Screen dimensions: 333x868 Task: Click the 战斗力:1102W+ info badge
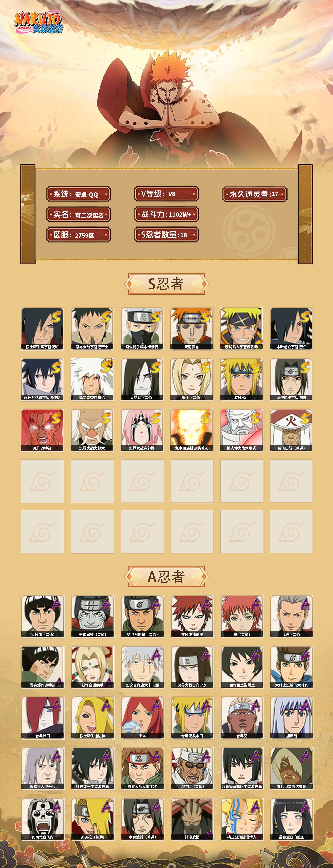coord(166,214)
